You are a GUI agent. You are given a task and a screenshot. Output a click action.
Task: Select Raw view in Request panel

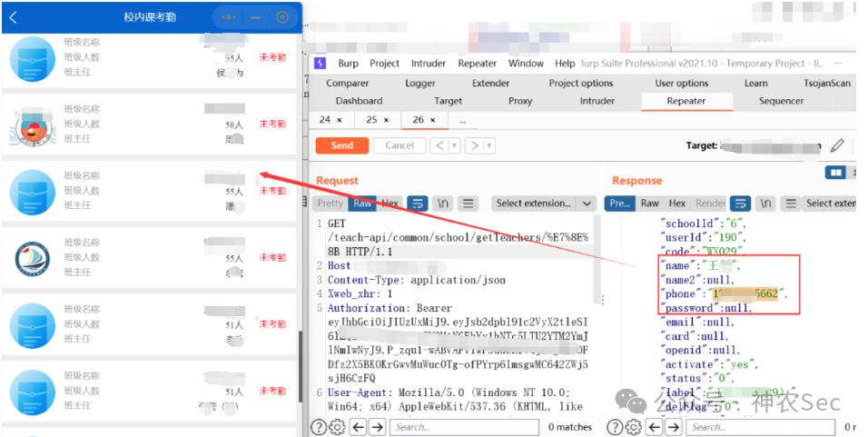pyautogui.click(x=362, y=204)
